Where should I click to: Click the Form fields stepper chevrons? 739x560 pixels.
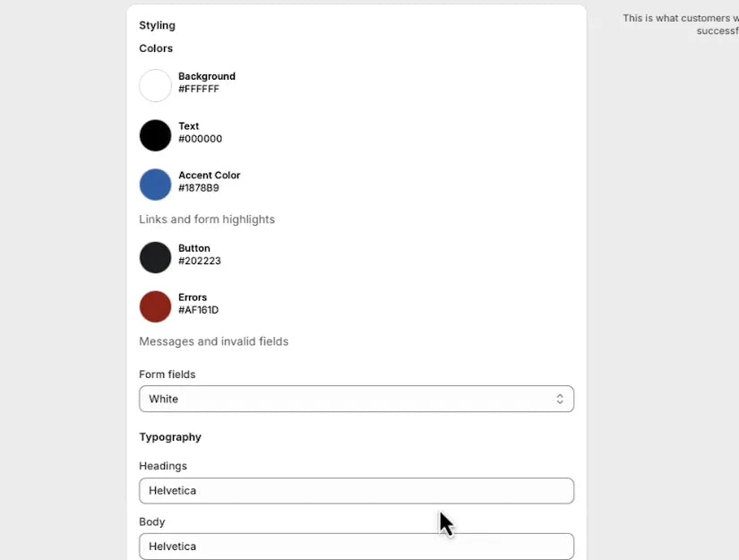pyautogui.click(x=560, y=399)
